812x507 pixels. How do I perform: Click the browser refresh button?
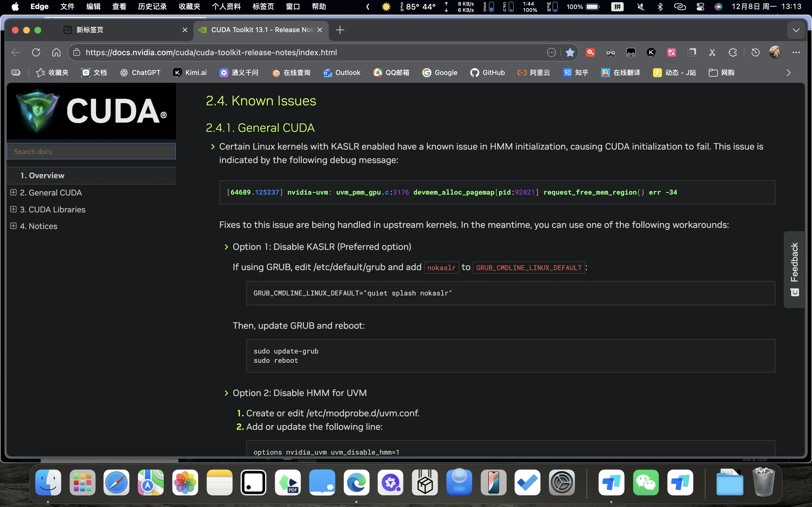[36, 52]
